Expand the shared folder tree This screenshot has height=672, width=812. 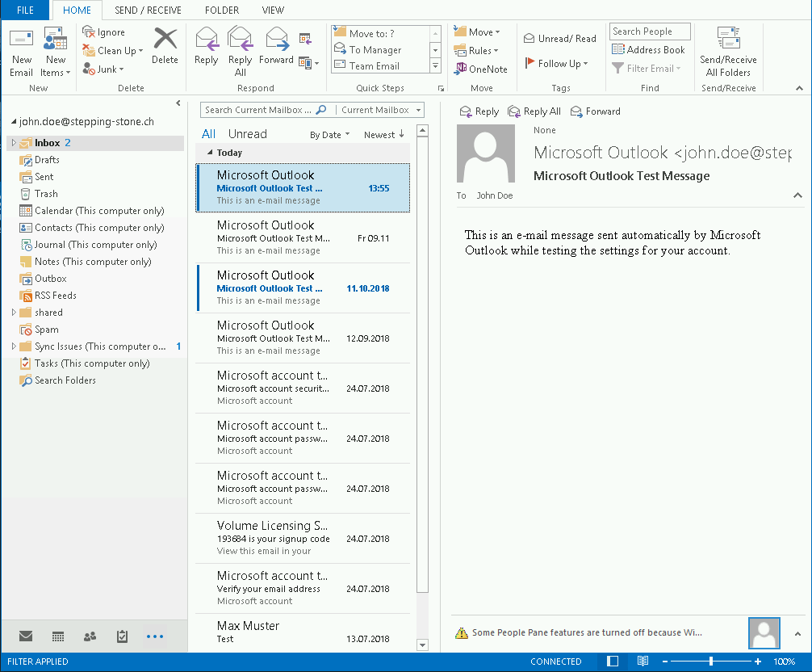(x=13, y=313)
